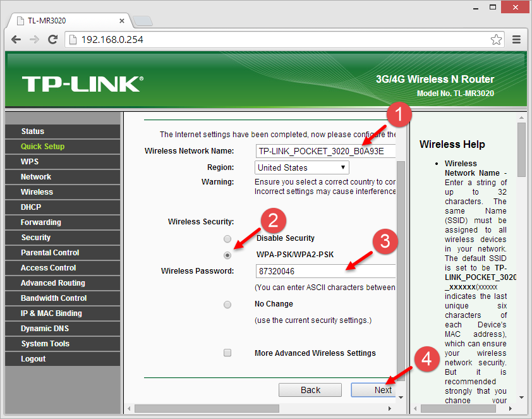Open Quick Setup in sidebar

63,147
